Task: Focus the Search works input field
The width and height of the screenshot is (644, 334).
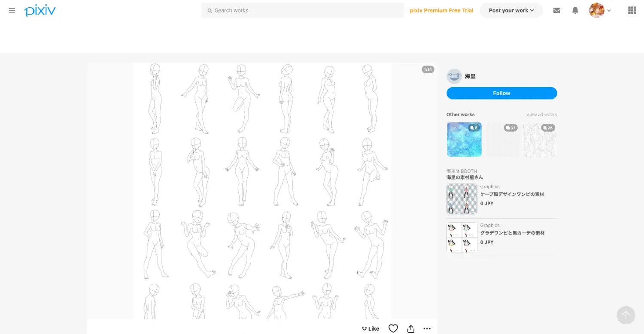Action: point(303,10)
